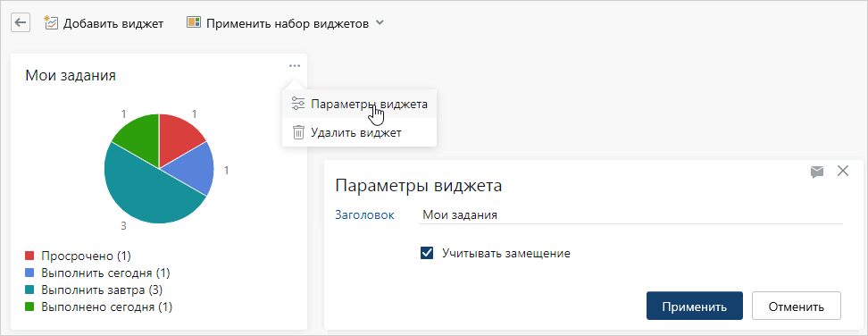
Task: Click the Применить набор виджетов icon
Action: pos(193,23)
